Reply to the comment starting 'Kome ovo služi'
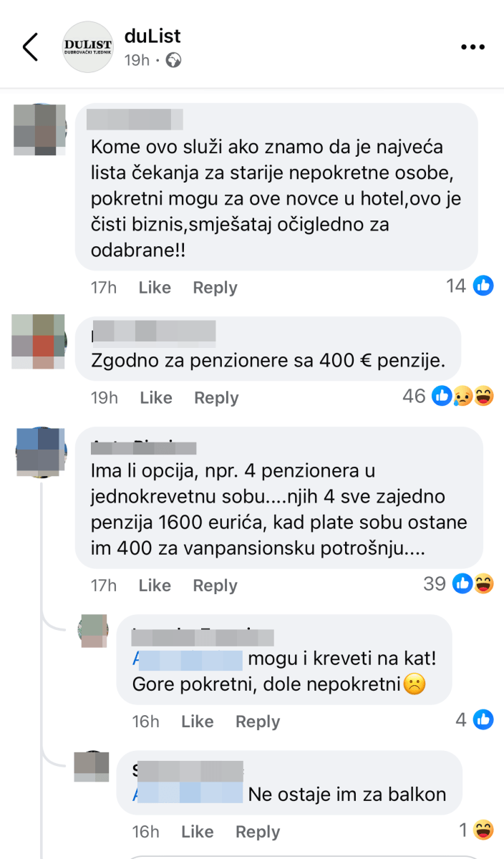Screen dimensions: 504x859 pyautogui.click(x=215, y=288)
